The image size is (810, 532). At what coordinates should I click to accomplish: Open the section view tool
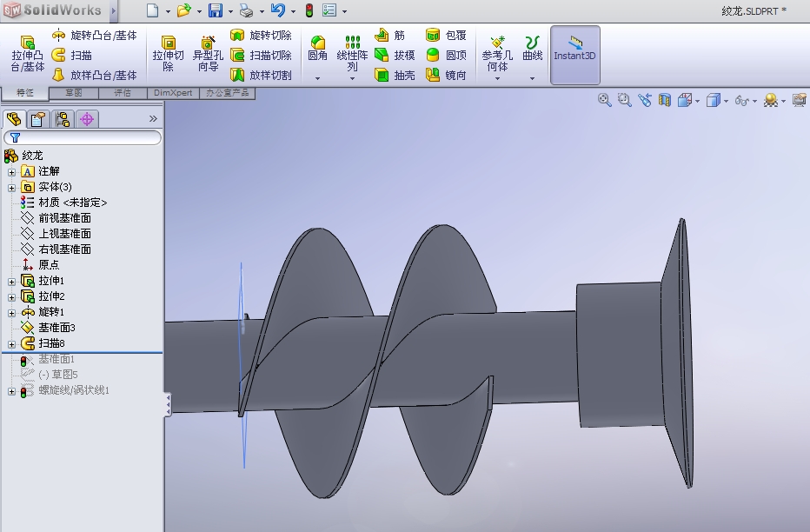(664, 100)
